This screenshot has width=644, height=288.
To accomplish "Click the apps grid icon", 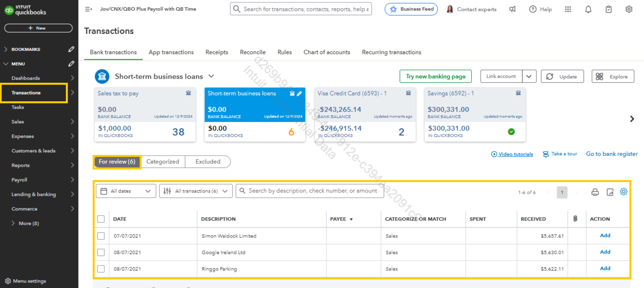I will [x=568, y=9].
